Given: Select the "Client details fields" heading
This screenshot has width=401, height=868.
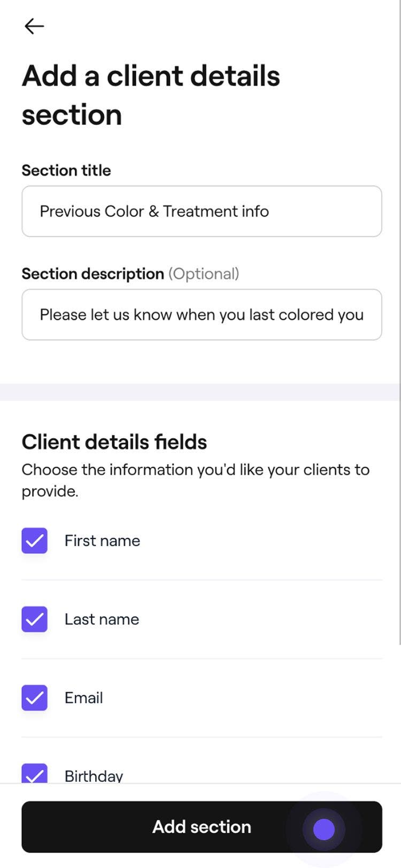Looking at the screenshot, I should pos(114,442).
